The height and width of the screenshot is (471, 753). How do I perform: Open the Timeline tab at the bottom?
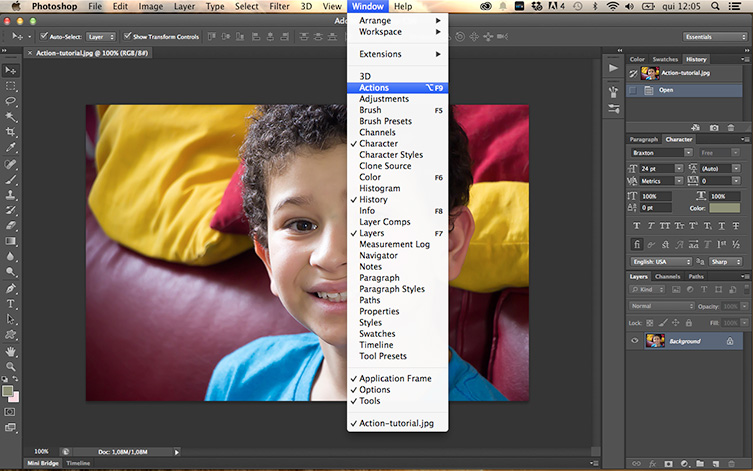77,464
